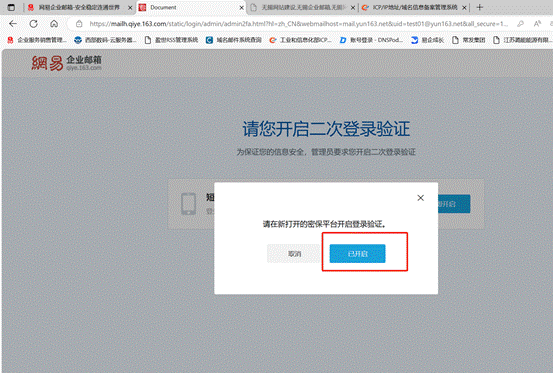The width and height of the screenshot is (553, 373).
Task: Click the heading 请您开启二次登录验证
Action: 326,128
